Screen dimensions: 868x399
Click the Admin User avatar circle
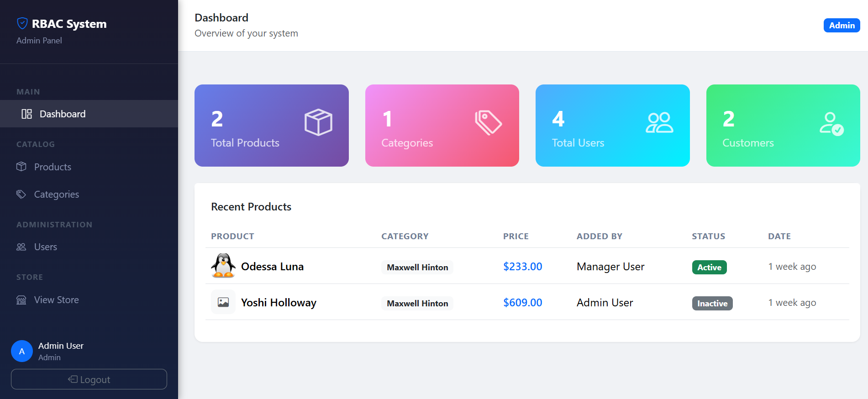point(22,351)
